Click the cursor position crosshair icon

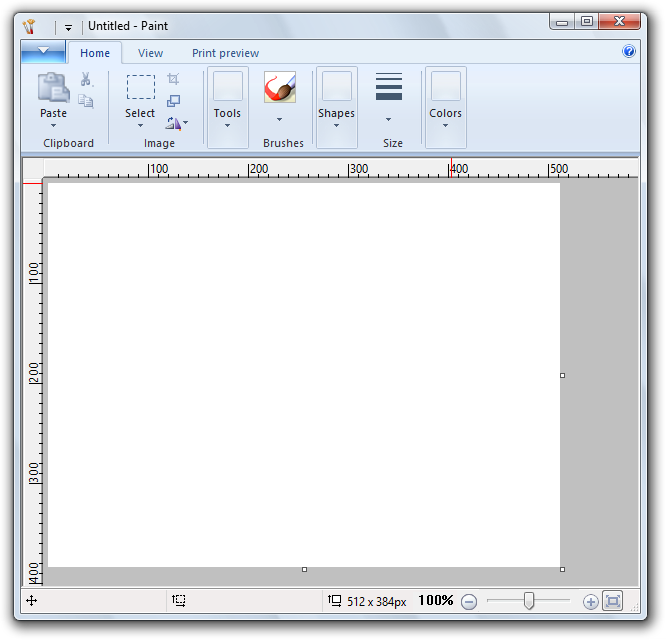click(31, 601)
